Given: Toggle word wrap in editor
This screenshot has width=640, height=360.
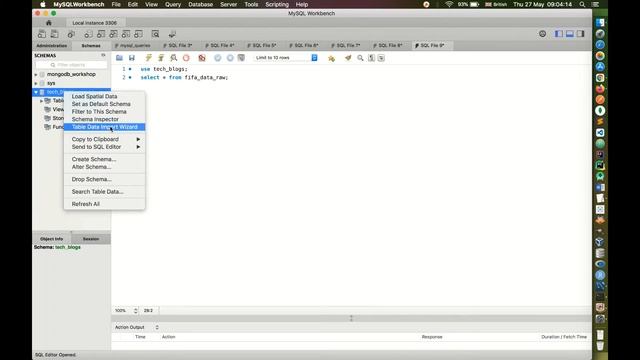Looking at the screenshot, I should point(381,58).
